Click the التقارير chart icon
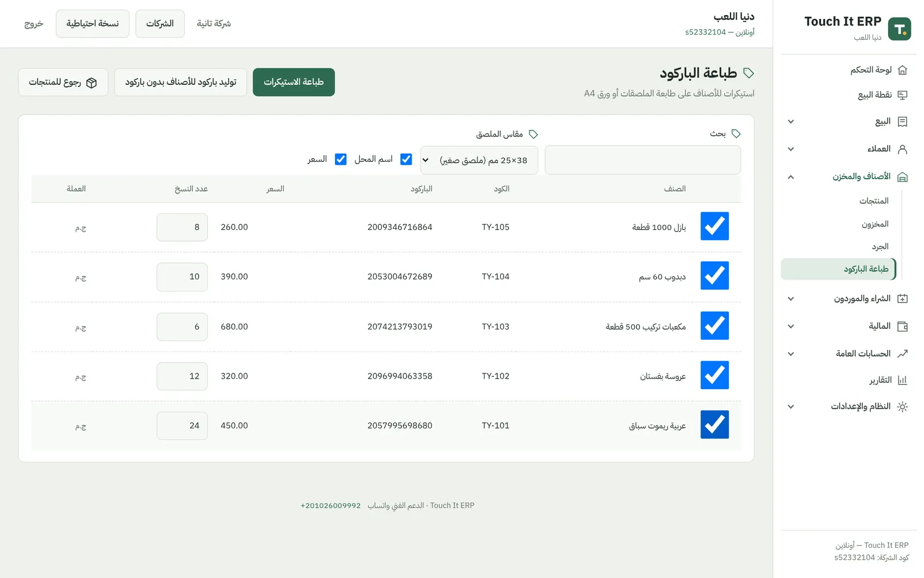 tap(903, 380)
